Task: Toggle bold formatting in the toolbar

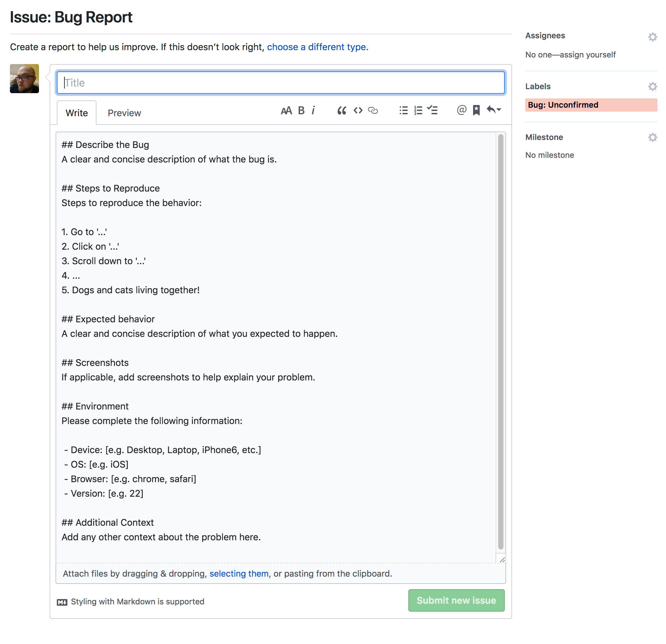Action: tap(301, 110)
